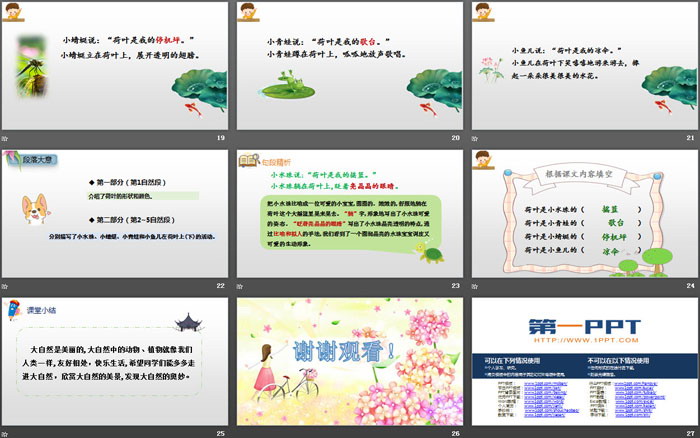Click slide number 26 label

click(x=455, y=433)
